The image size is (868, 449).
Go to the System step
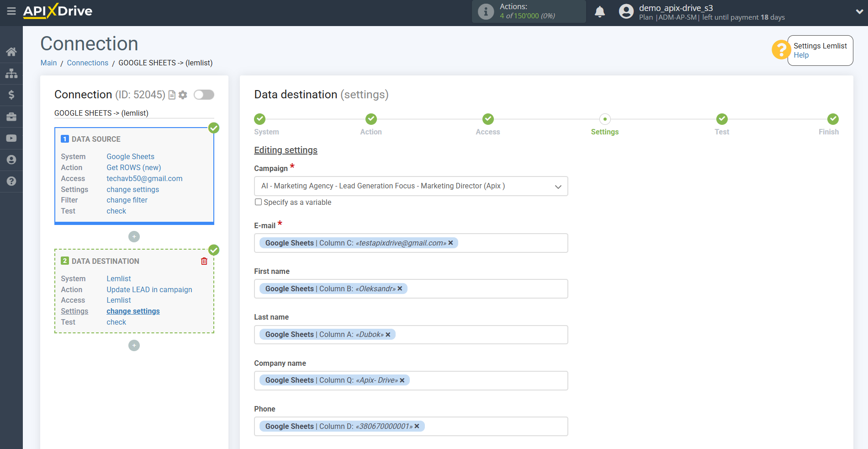pyautogui.click(x=260, y=119)
